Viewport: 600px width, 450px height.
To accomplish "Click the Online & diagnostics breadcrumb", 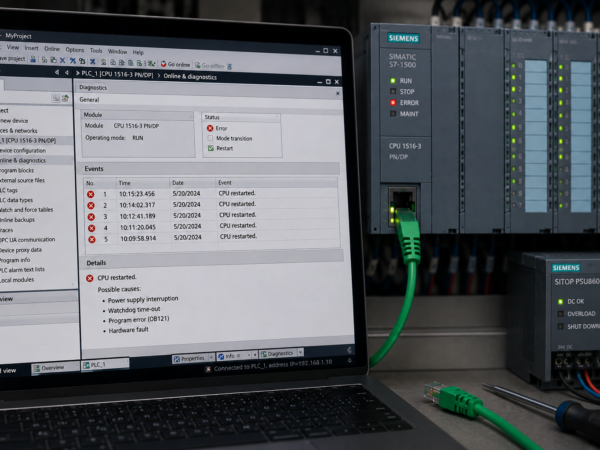I will pyautogui.click(x=190, y=77).
